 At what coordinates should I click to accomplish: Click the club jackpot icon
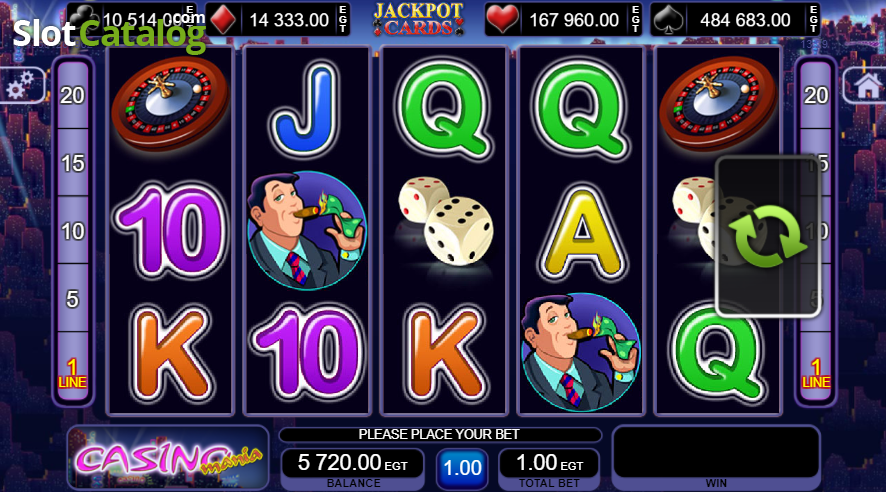[85, 17]
